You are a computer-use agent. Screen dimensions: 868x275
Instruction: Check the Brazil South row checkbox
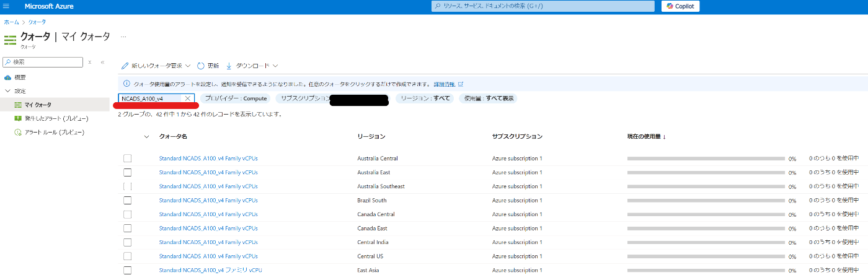pyautogui.click(x=127, y=200)
